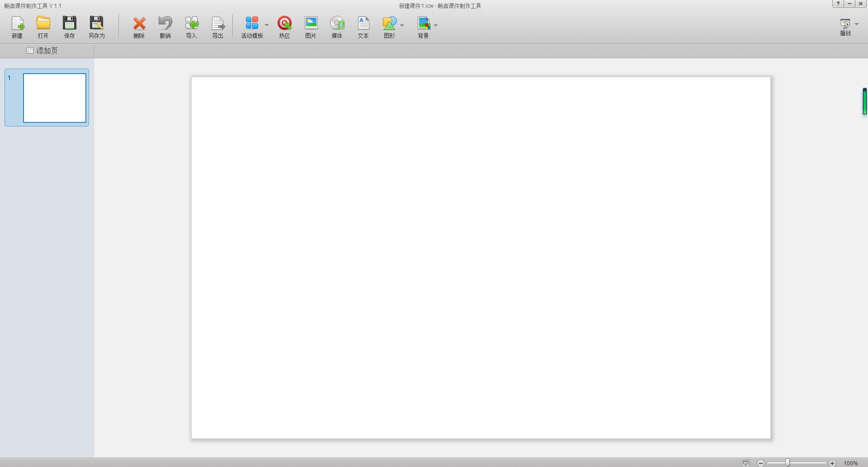Open the 活动模板 dropdown arrow
868x467 pixels.
click(x=267, y=25)
